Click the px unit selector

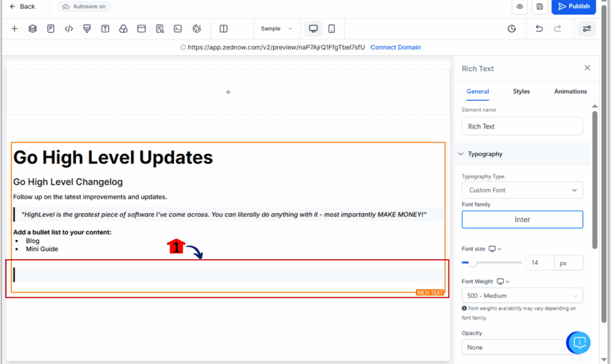pos(569,263)
